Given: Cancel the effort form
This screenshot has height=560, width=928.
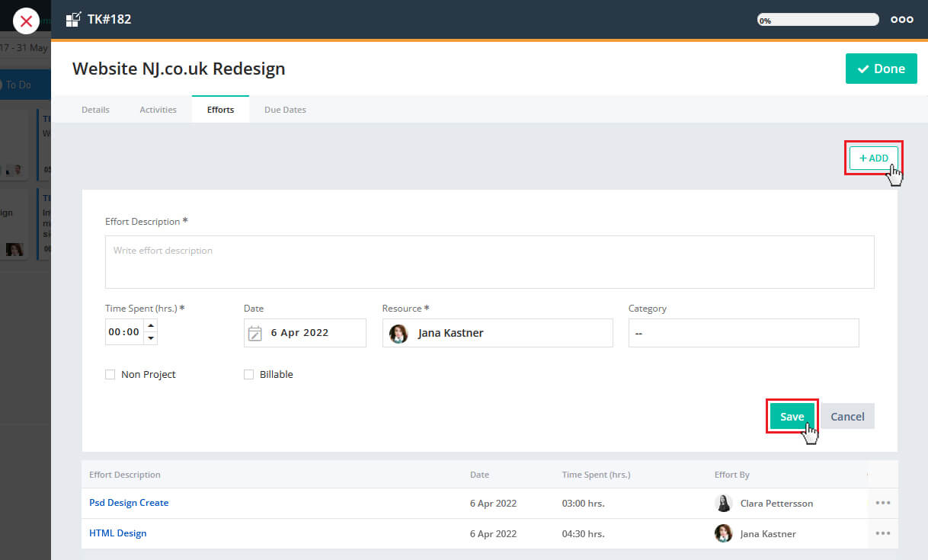Looking at the screenshot, I should (x=847, y=417).
